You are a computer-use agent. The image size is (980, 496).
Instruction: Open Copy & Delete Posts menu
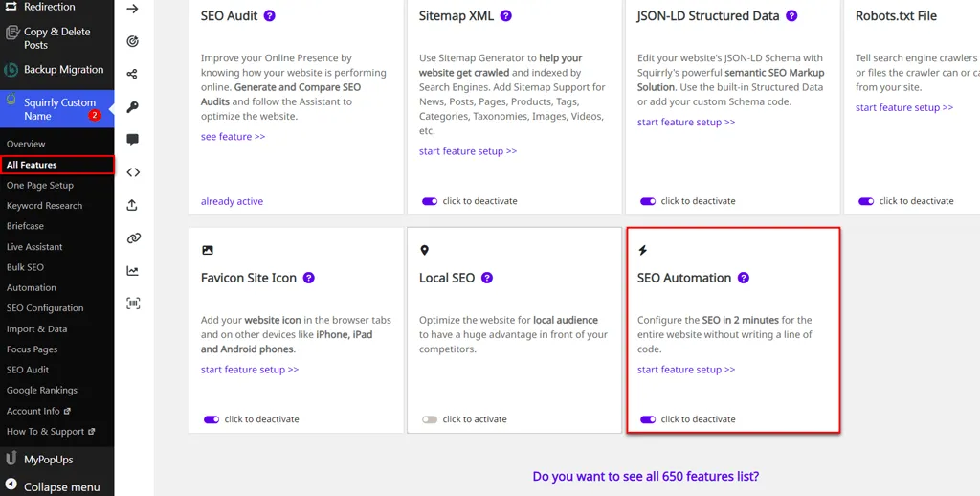[56, 38]
